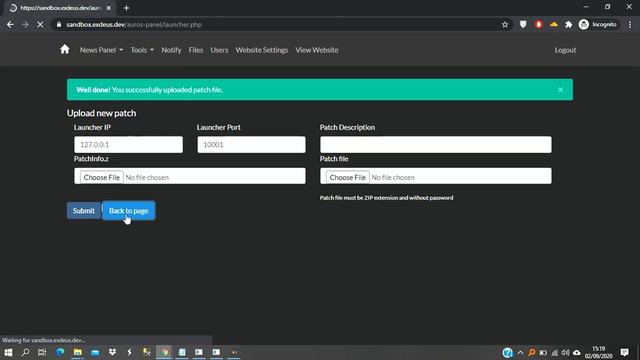Focus the Launcher IP field
This screenshot has height=360, width=640.
coord(129,144)
